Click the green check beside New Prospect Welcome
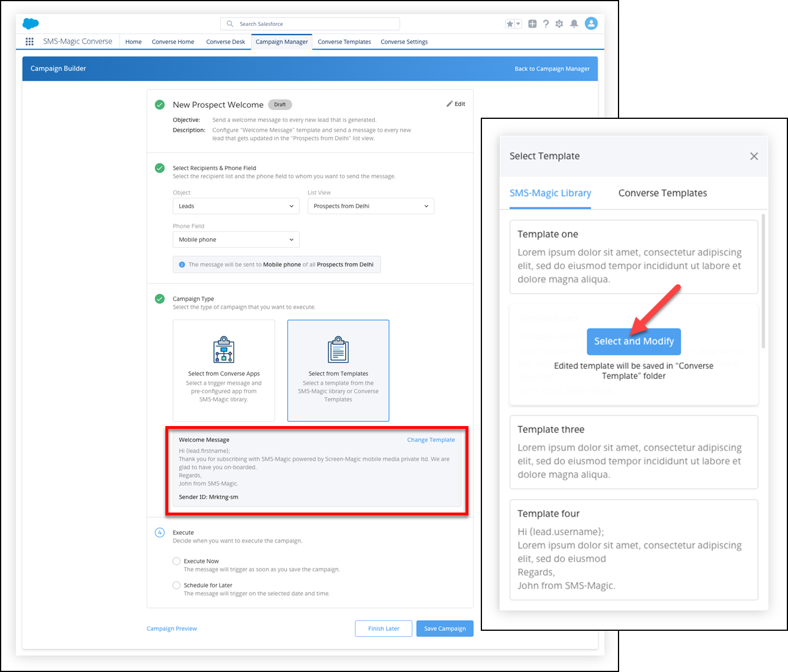 [x=159, y=105]
